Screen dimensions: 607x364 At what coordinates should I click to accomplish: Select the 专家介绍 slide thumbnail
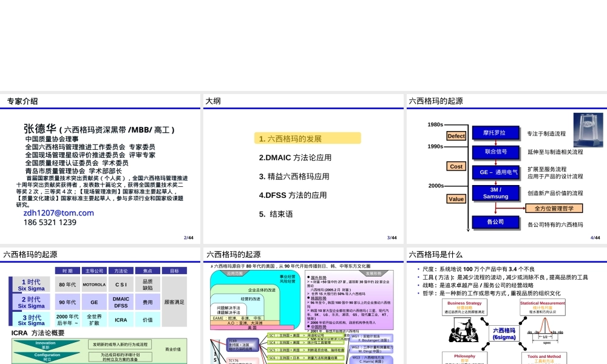100,169
